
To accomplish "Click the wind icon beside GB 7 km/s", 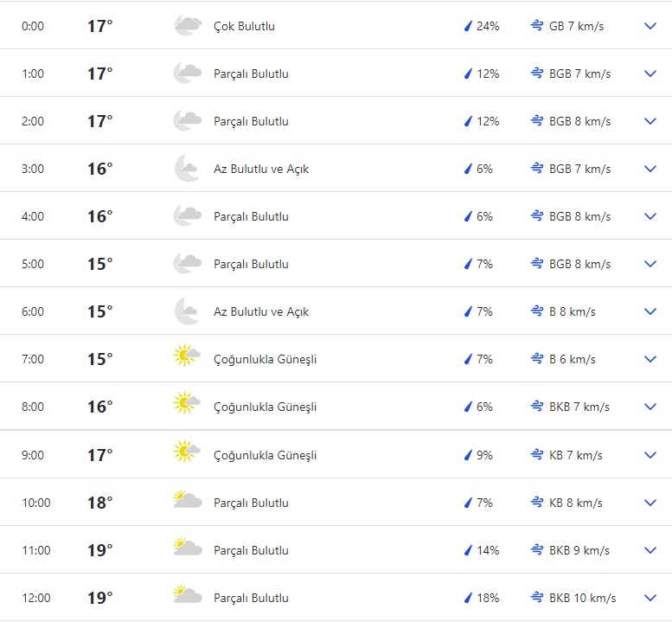I will click(537, 26).
